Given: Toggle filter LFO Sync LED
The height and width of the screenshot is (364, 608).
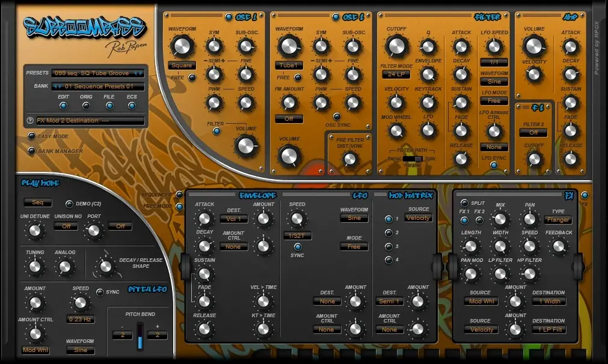Looking at the screenshot, I should [494, 165].
